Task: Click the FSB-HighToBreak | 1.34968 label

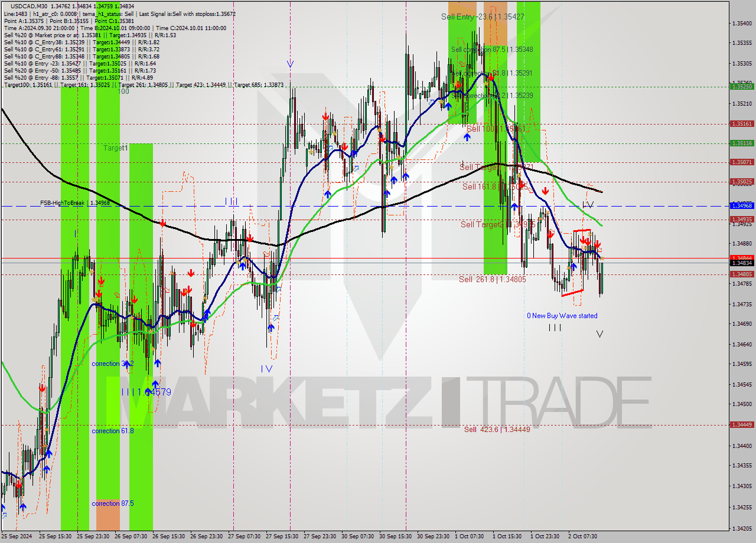Action: 75,203
